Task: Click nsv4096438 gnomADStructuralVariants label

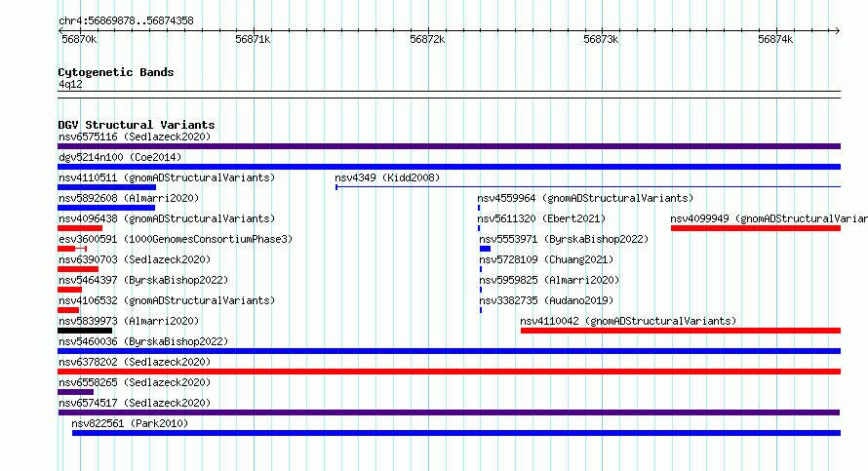Action: tap(167, 218)
